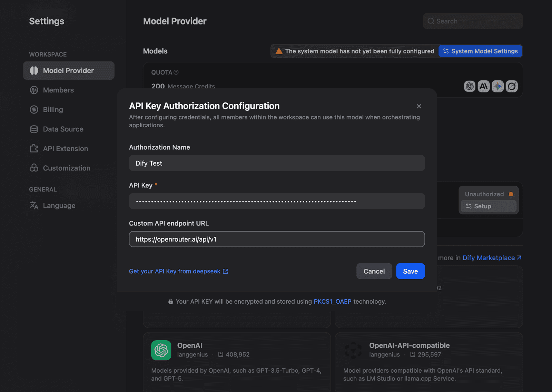This screenshot has width=552, height=392.
Task: Click the Models section heading
Action: [155, 51]
